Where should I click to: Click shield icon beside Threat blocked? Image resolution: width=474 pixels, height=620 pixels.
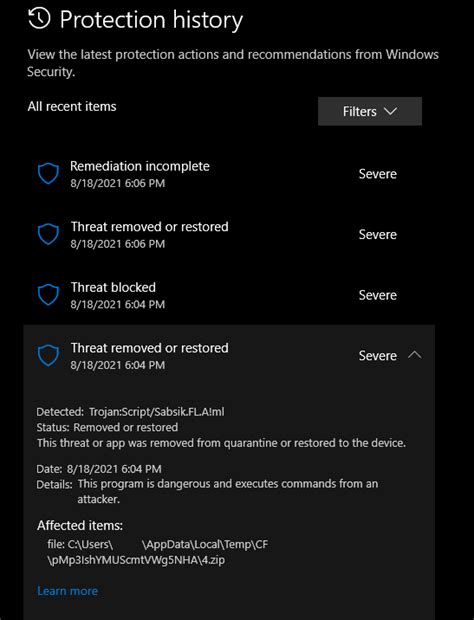(48, 295)
